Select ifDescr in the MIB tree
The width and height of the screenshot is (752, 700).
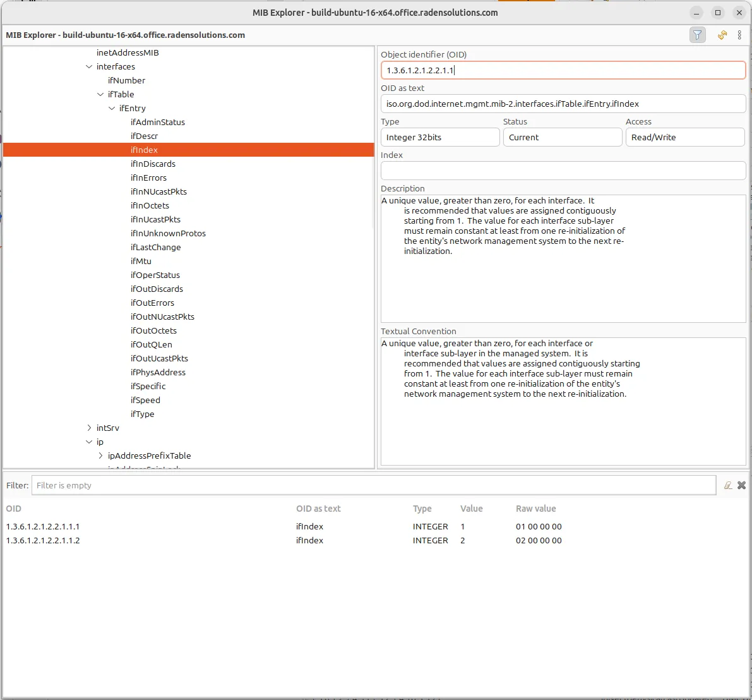[x=144, y=136]
